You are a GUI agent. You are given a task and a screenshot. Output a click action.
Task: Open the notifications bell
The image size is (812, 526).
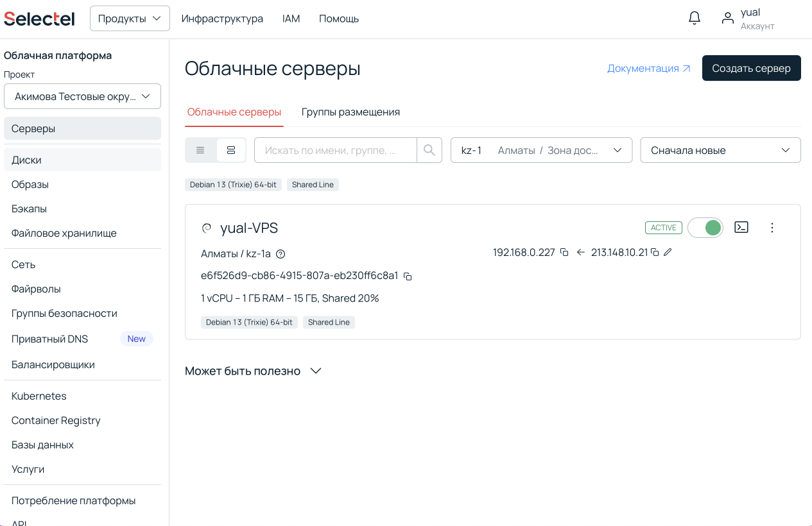(695, 18)
